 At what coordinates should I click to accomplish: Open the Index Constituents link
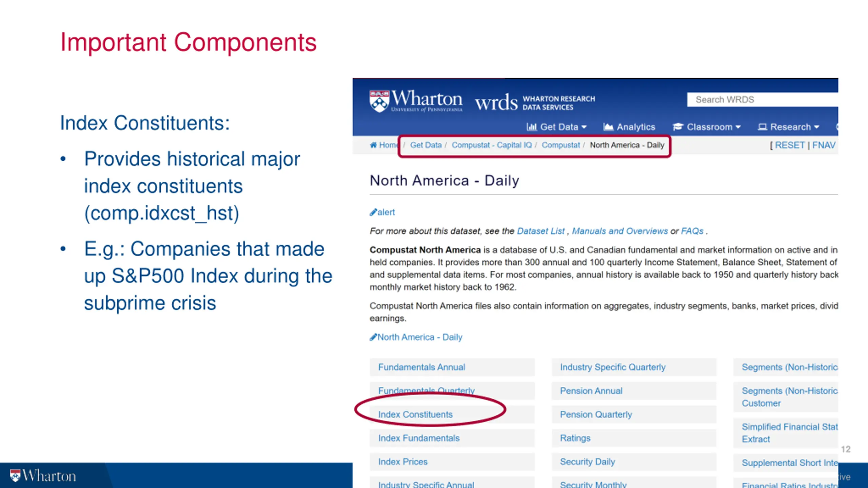pyautogui.click(x=415, y=414)
